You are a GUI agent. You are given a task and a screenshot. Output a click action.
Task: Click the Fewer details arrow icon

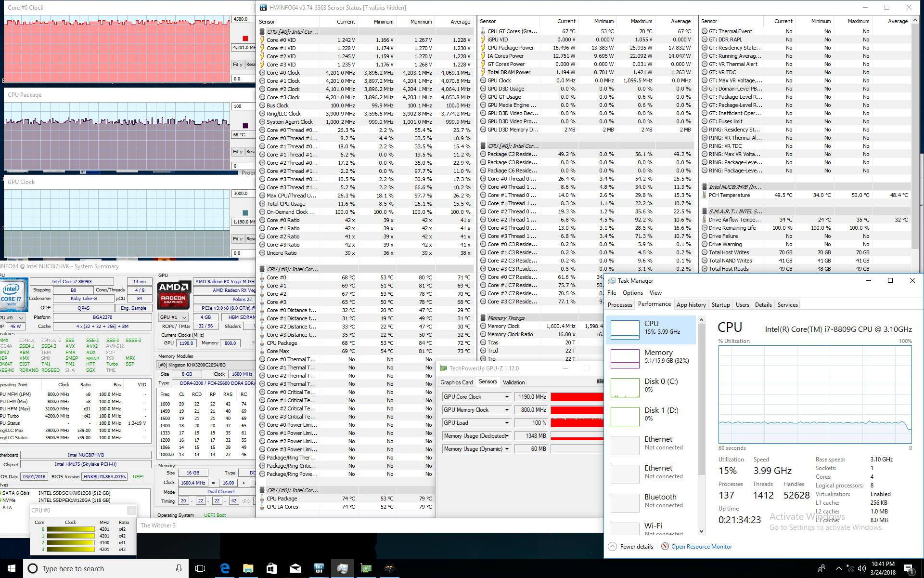tap(612, 546)
